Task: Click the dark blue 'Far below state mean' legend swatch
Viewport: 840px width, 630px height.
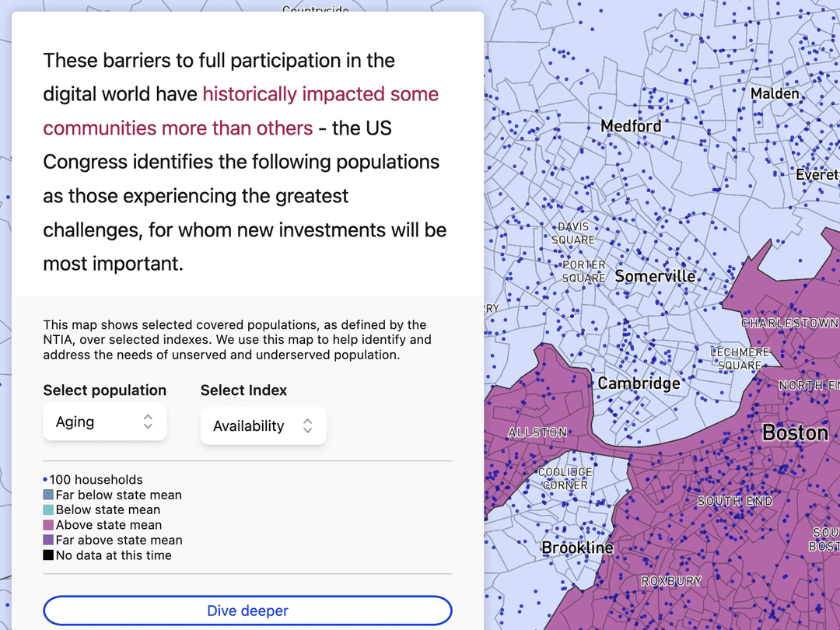Action: point(47,495)
